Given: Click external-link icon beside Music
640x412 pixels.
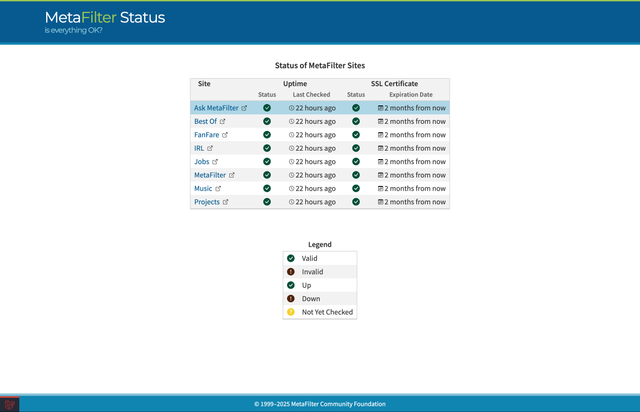Looking at the screenshot, I should (218, 188).
